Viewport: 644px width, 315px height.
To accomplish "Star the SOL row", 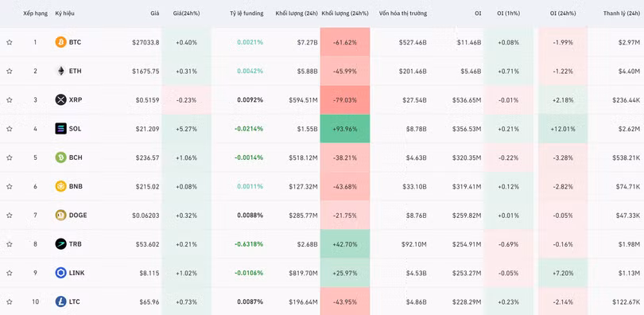I will coord(9,129).
